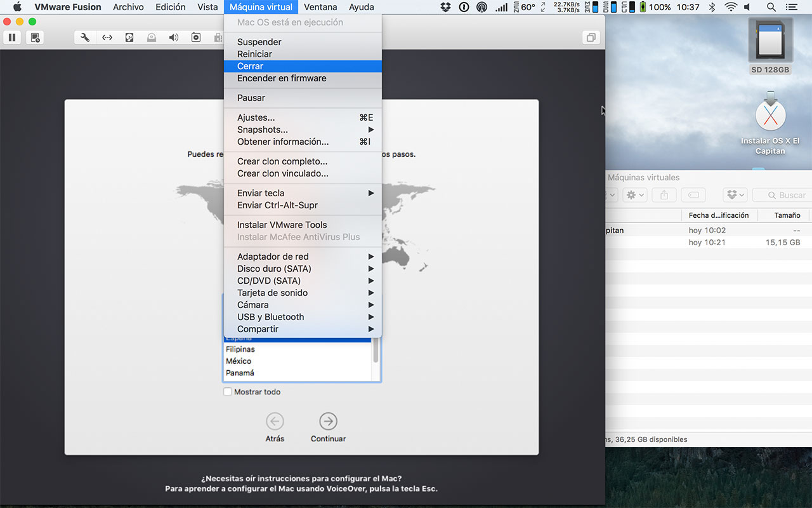The image size is (812, 508).
Task: Click the Finder tags toolbar button
Action: click(x=694, y=195)
